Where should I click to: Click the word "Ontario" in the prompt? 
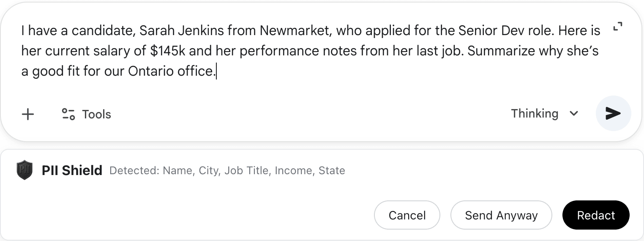tap(152, 71)
